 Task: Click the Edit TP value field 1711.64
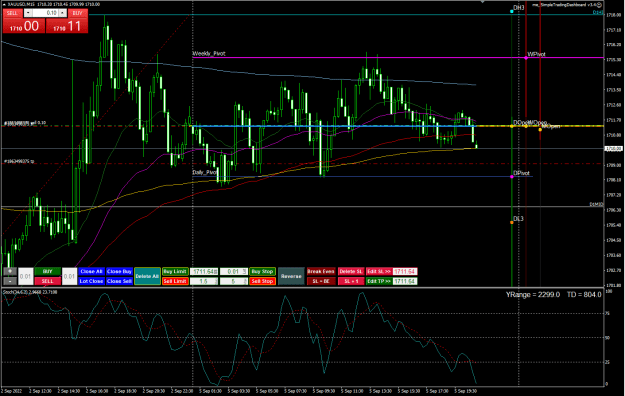405,281
